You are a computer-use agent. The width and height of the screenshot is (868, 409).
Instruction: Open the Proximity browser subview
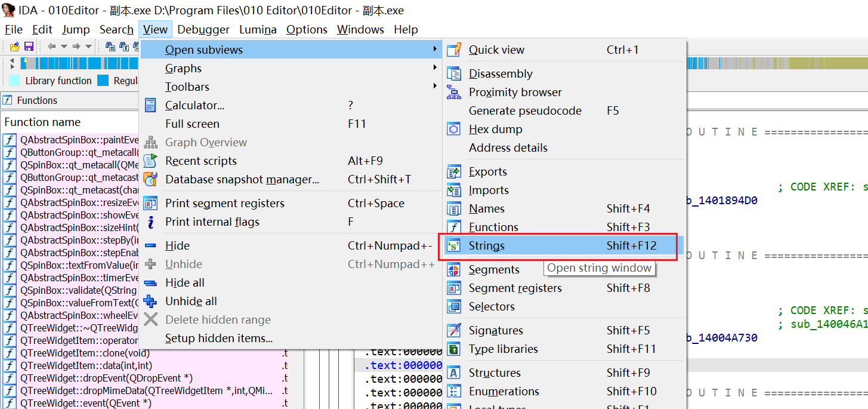[564, 92]
